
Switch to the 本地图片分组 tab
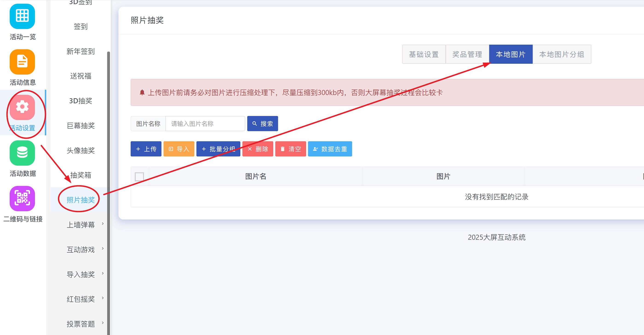[561, 54]
